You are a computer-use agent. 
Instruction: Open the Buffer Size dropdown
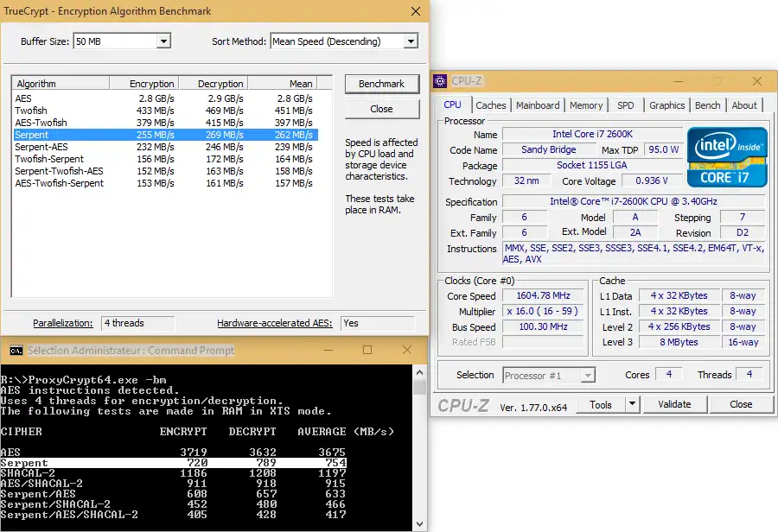point(163,41)
